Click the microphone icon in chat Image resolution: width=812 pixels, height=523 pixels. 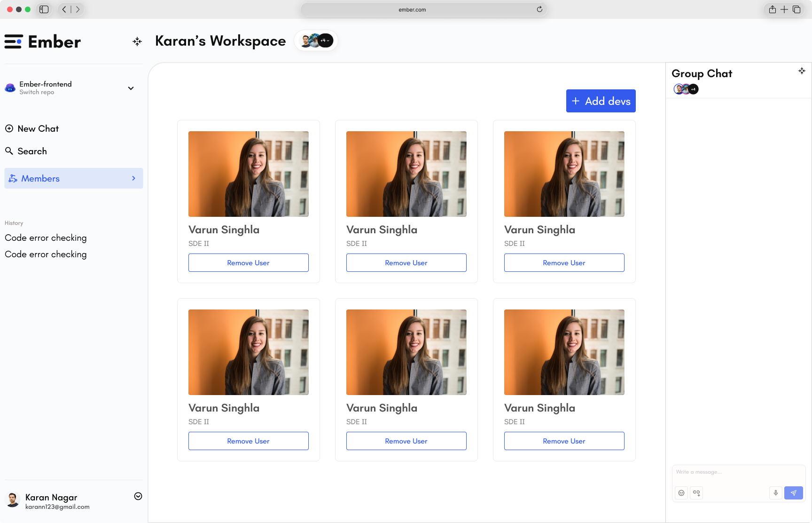776,493
